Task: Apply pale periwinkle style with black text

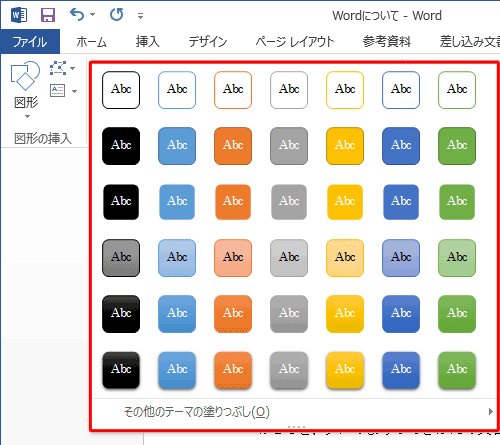Action: pyautogui.click(x=401, y=258)
